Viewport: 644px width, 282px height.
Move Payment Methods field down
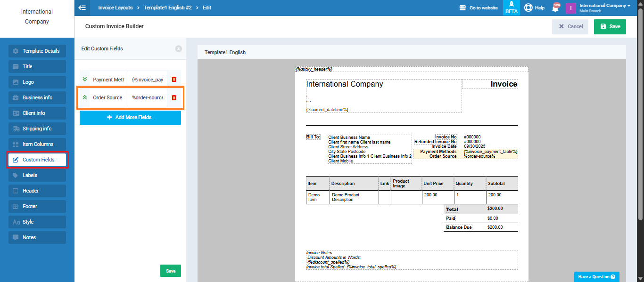(x=85, y=80)
